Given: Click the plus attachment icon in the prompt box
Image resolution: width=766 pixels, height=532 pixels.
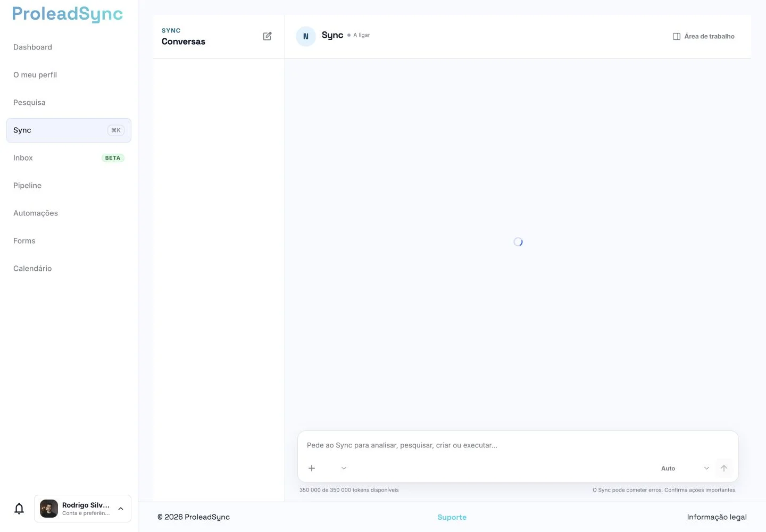Looking at the screenshot, I should 312,468.
